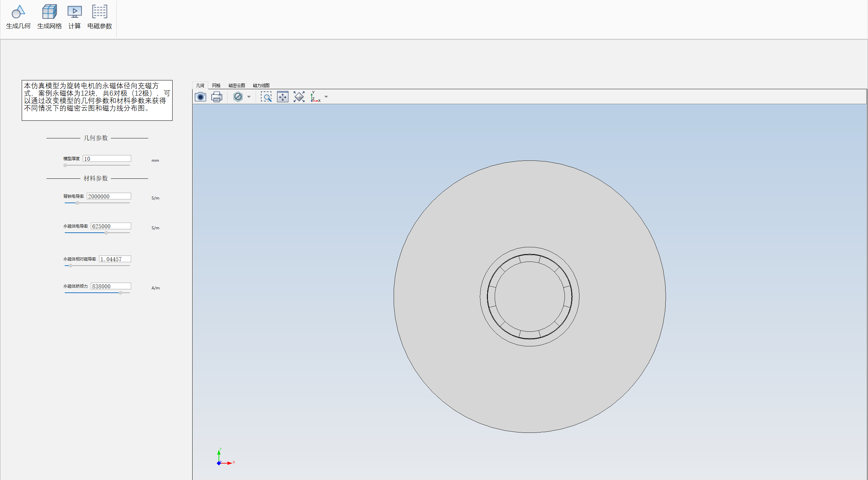This screenshot has height=480, width=868.
Task: Open the 磁力线图 tab
Action: point(261,85)
